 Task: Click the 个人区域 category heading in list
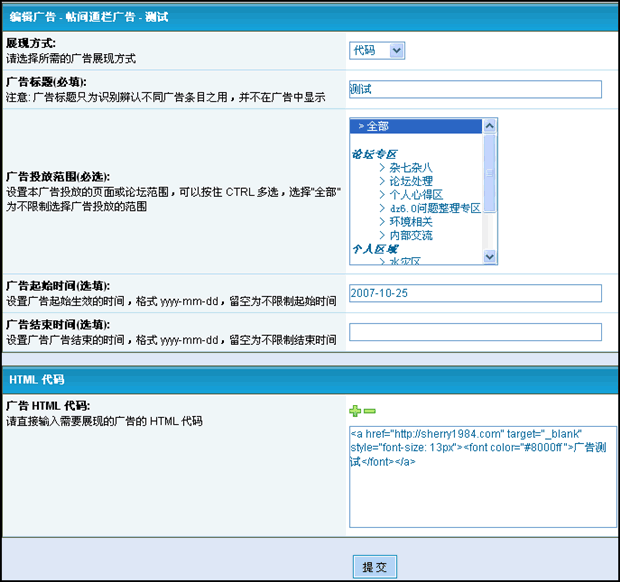375,248
